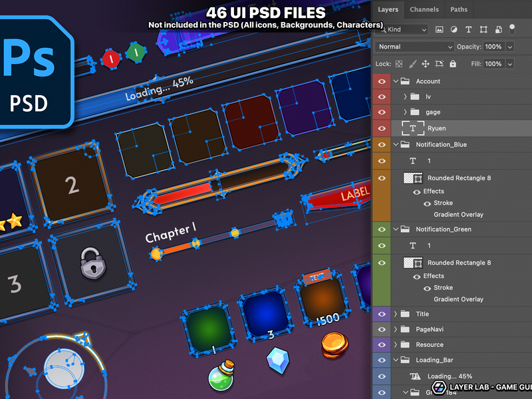Select Gradient Overlay under Notification_Blue
The image size is (532, 399).
pyautogui.click(x=458, y=214)
